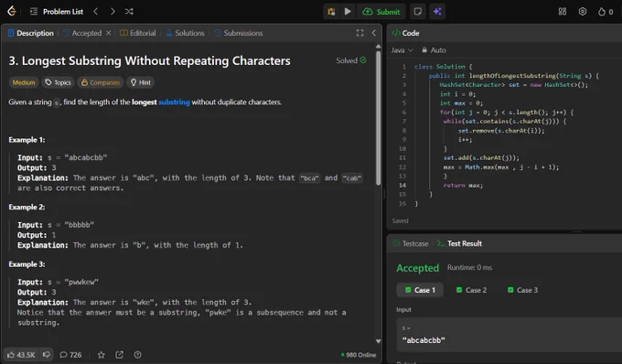Expand the Companies tag
622x364 pixels.
click(101, 82)
